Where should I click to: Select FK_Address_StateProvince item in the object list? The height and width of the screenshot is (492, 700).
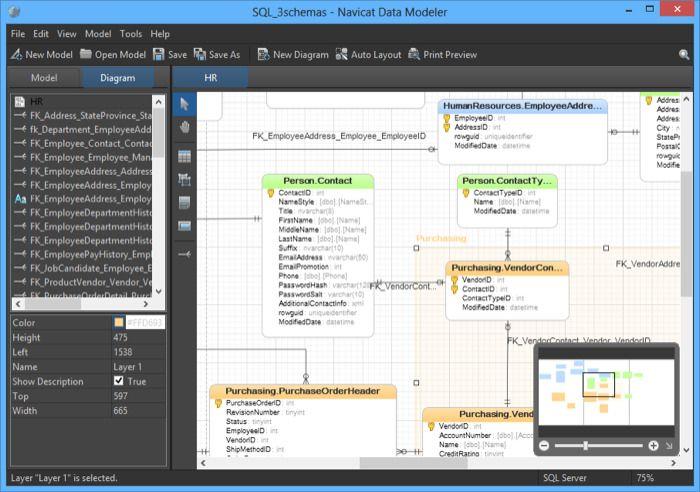[x=90, y=115]
